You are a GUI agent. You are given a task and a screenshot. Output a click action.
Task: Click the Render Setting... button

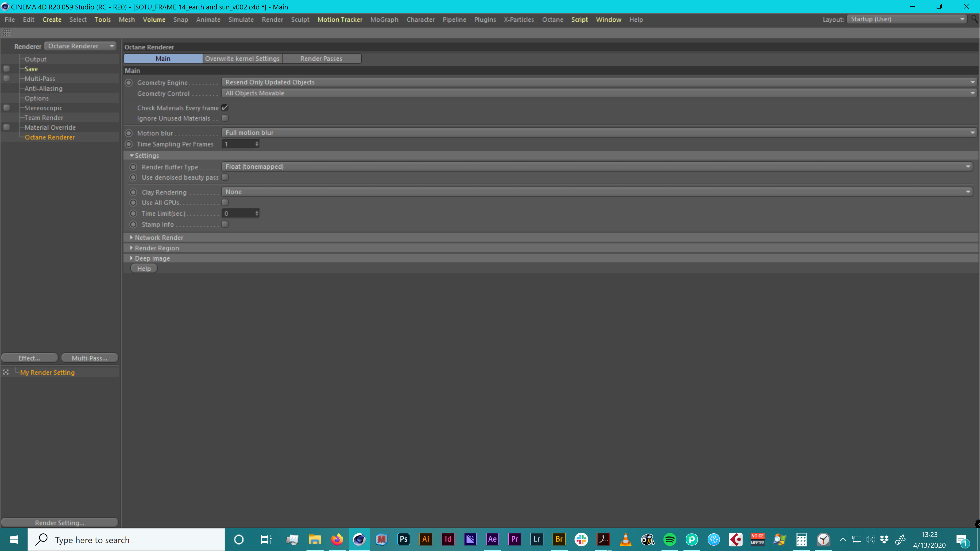(59, 522)
